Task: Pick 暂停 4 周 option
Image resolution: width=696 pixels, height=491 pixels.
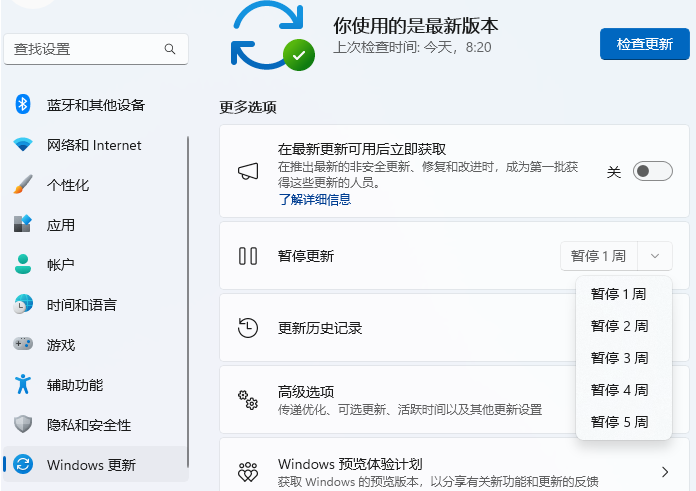Action: pyautogui.click(x=624, y=390)
